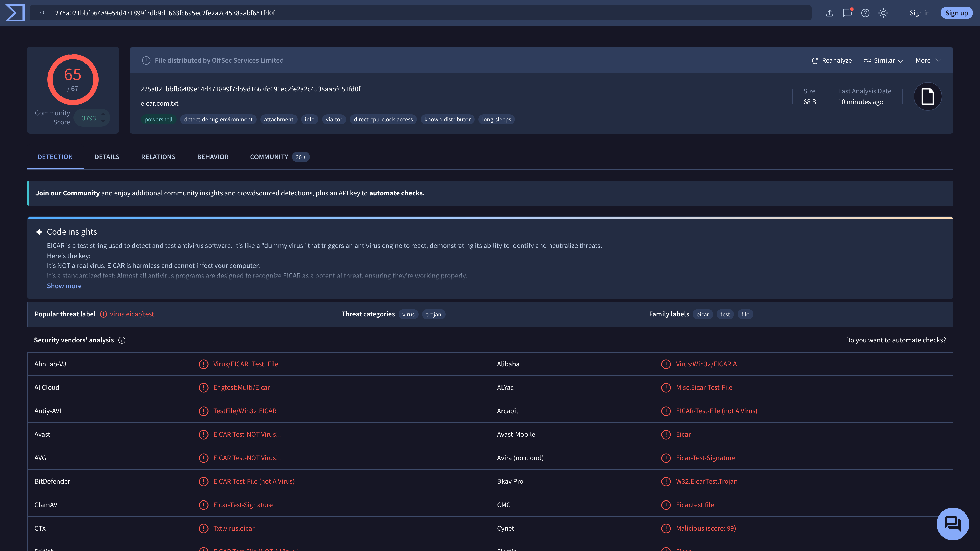
Task: Click info icon next to Security vendors' analysis
Action: point(122,340)
